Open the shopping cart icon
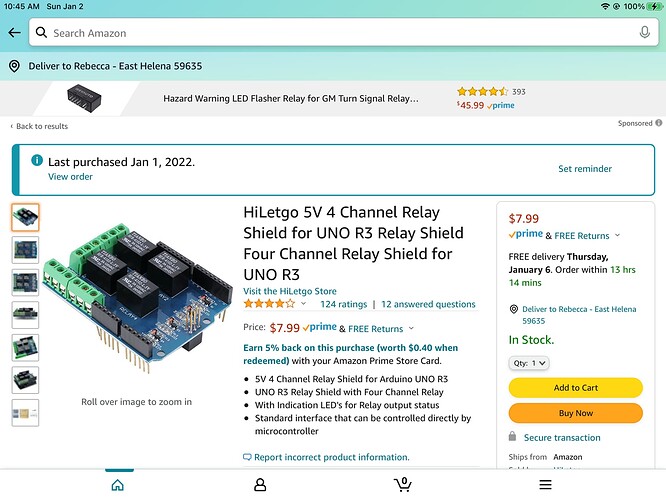This screenshot has height=500, width=666. pyautogui.click(x=402, y=484)
